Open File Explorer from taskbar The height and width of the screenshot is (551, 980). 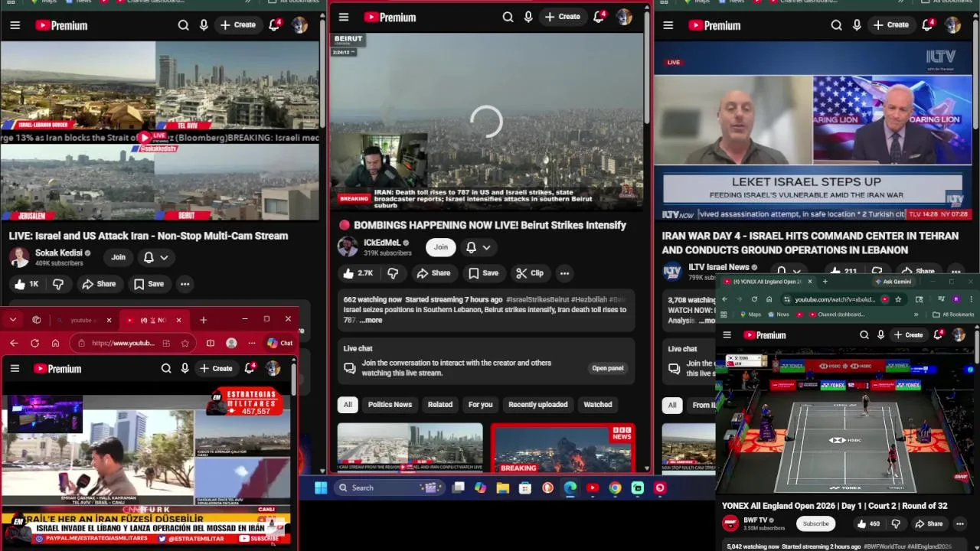coord(503,487)
